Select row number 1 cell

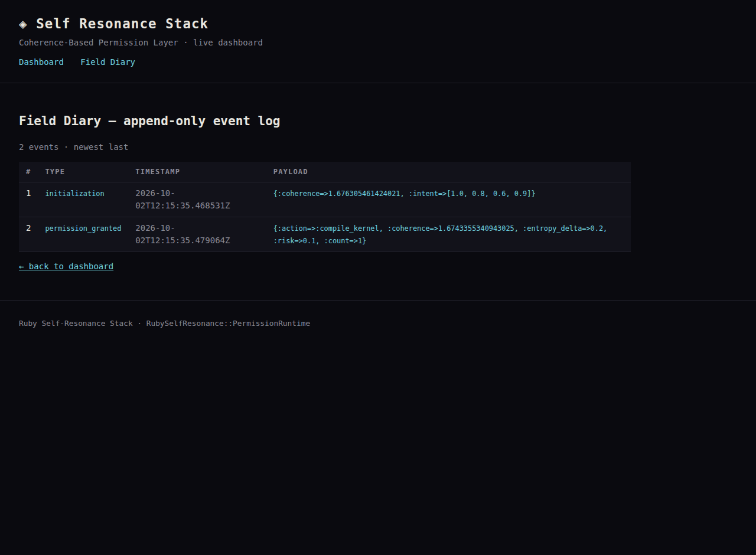click(x=28, y=200)
